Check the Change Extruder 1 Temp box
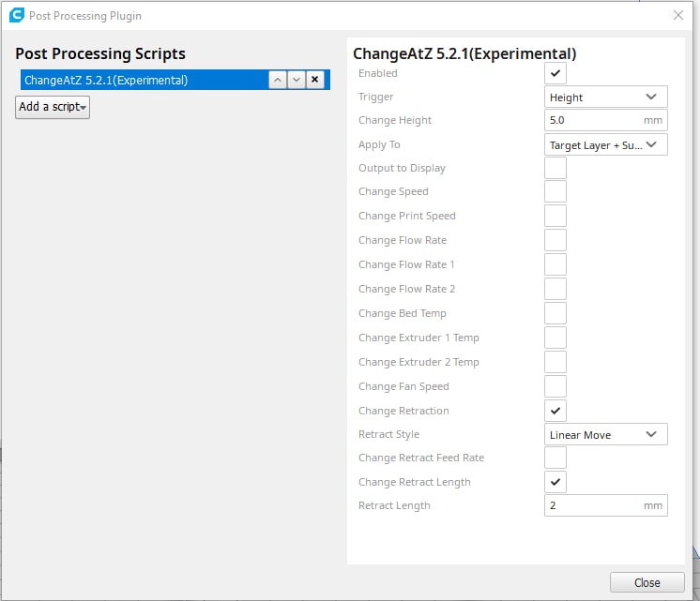 555,338
